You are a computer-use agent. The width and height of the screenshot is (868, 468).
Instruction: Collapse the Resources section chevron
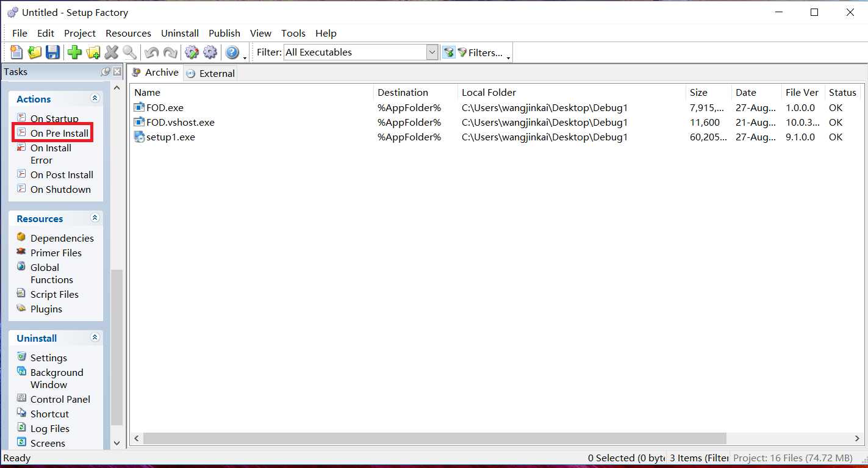(x=95, y=218)
